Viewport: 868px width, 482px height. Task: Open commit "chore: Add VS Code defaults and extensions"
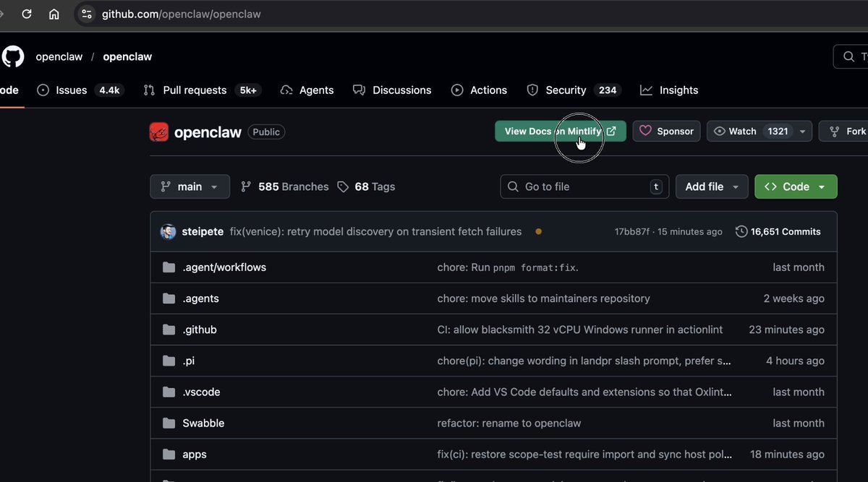(585, 392)
